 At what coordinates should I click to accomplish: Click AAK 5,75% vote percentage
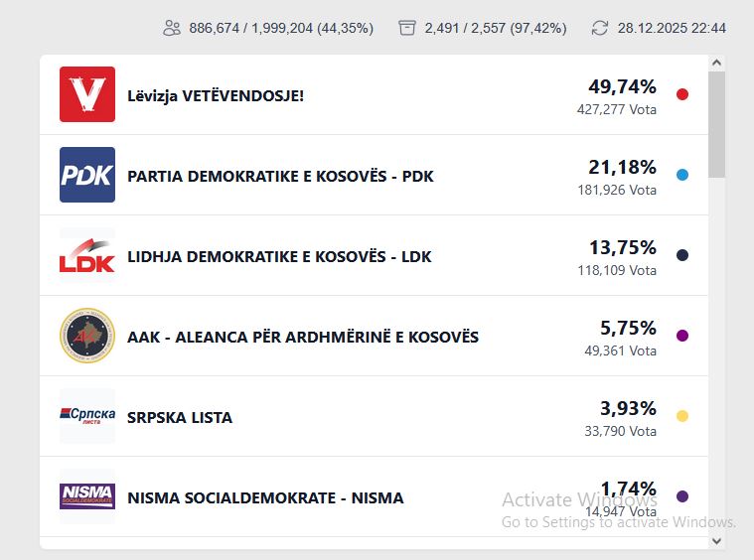(628, 328)
